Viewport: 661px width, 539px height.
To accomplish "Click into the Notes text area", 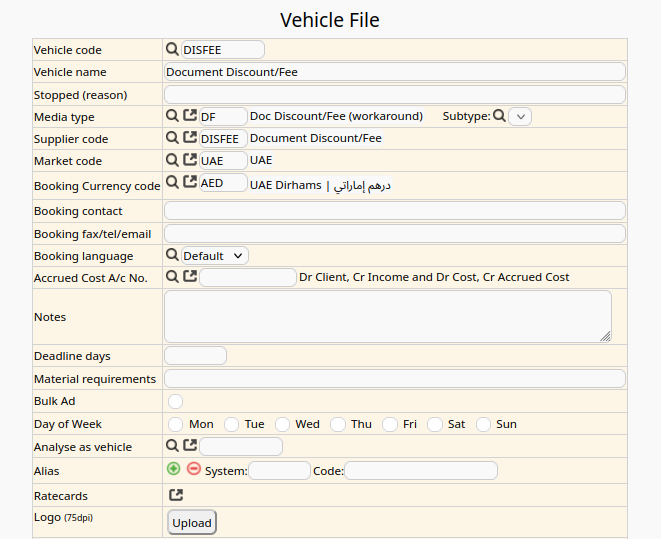I will click(388, 316).
